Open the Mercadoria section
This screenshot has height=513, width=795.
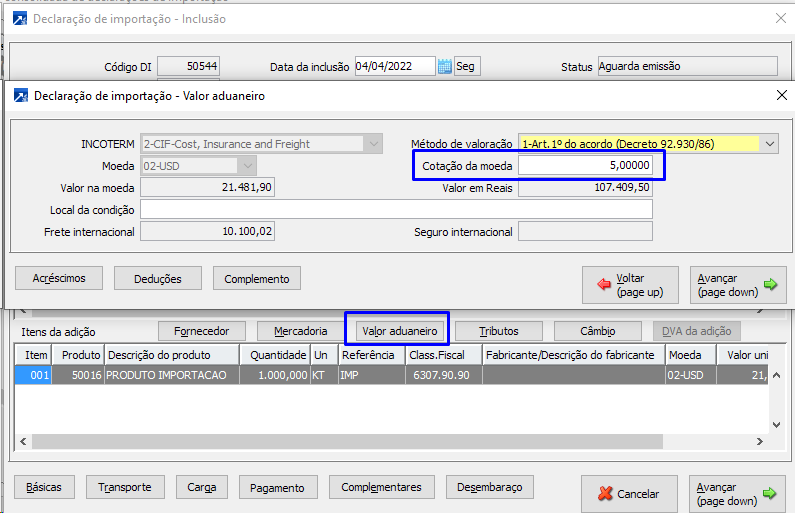(301, 331)
